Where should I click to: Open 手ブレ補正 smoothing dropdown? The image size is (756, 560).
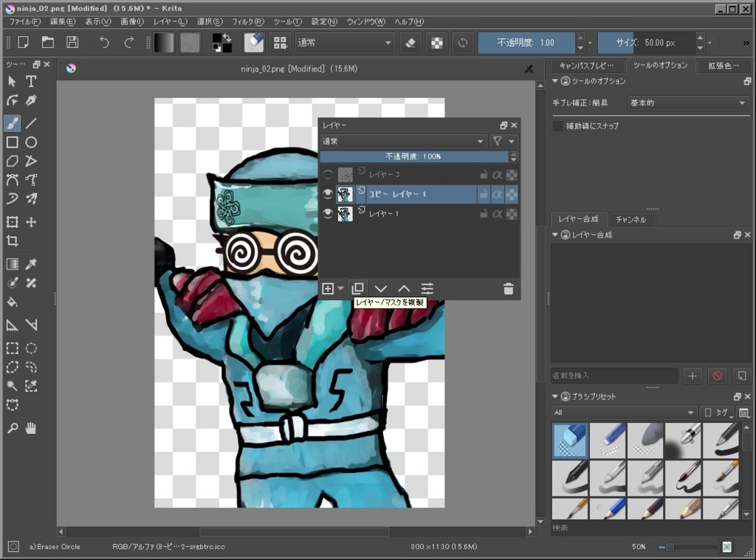(688, 103)
